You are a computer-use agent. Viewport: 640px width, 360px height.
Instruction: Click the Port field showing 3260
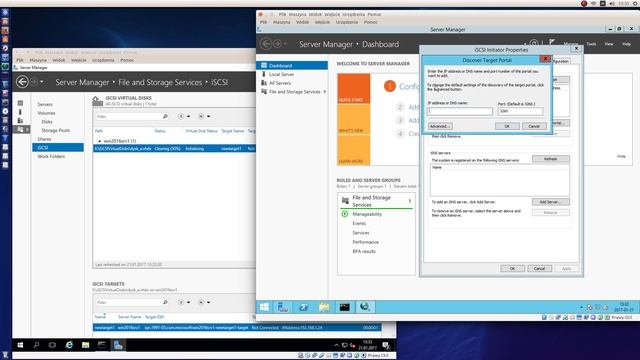tap(520, 111)
